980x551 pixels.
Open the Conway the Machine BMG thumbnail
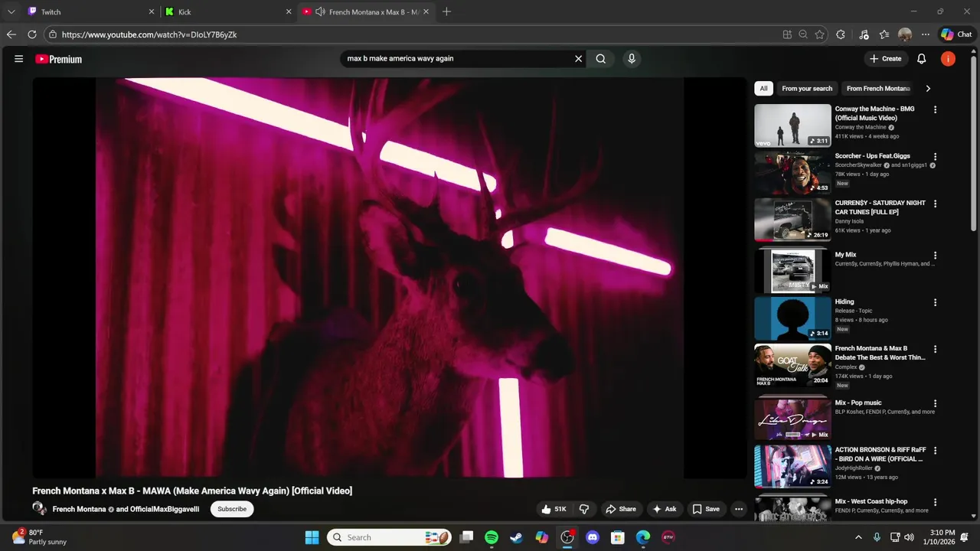tap(792, 126)
